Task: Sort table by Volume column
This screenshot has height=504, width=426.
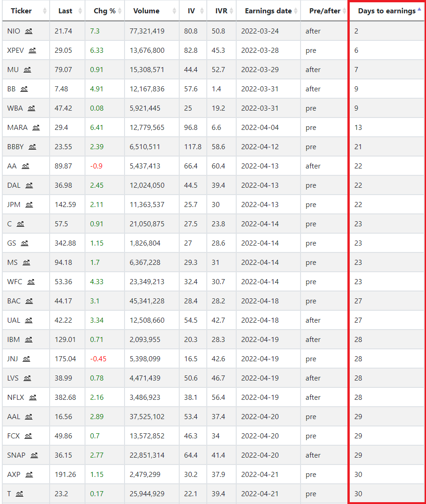Action: click(152, 11)
